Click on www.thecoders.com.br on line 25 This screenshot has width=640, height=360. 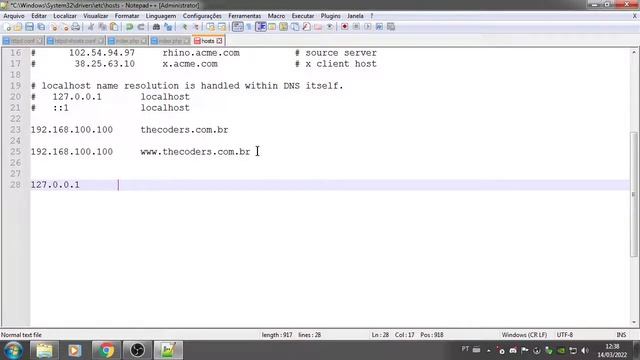(x=195, y=152)
